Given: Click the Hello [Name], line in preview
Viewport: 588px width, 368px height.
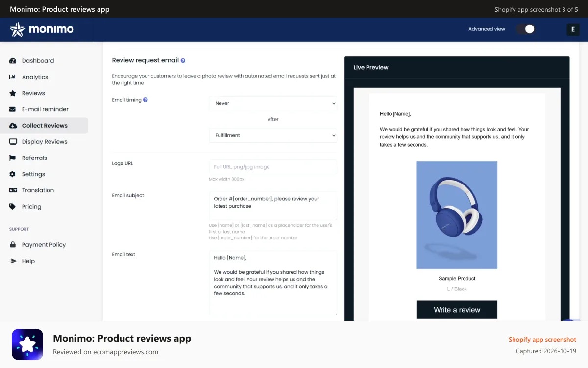Looking at the screenshot, I should click(395, 114).
